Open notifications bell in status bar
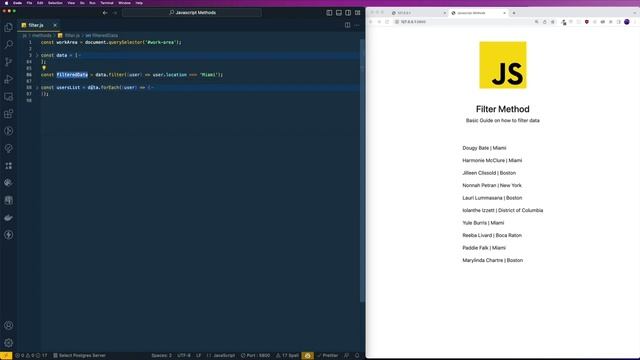 coord(357,356)
